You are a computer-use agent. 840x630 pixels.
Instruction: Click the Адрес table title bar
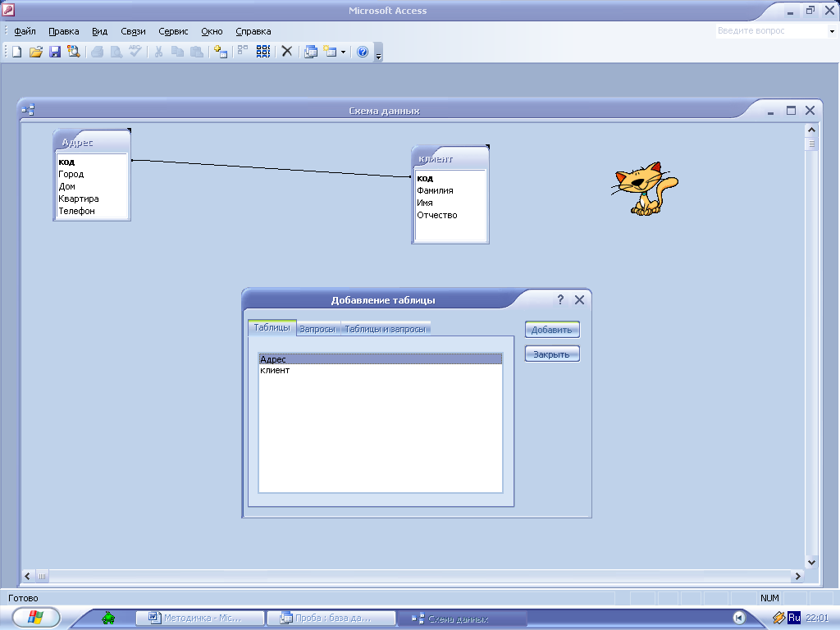tap(92, 142)
